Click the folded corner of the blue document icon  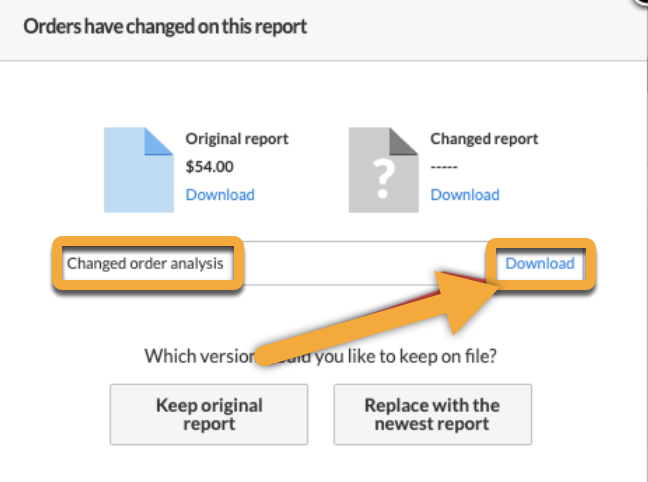160,141
